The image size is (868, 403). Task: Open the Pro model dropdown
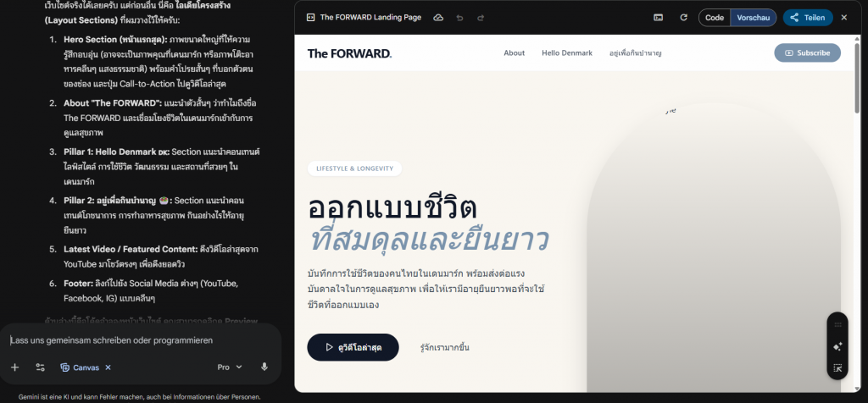click(230, 367)
